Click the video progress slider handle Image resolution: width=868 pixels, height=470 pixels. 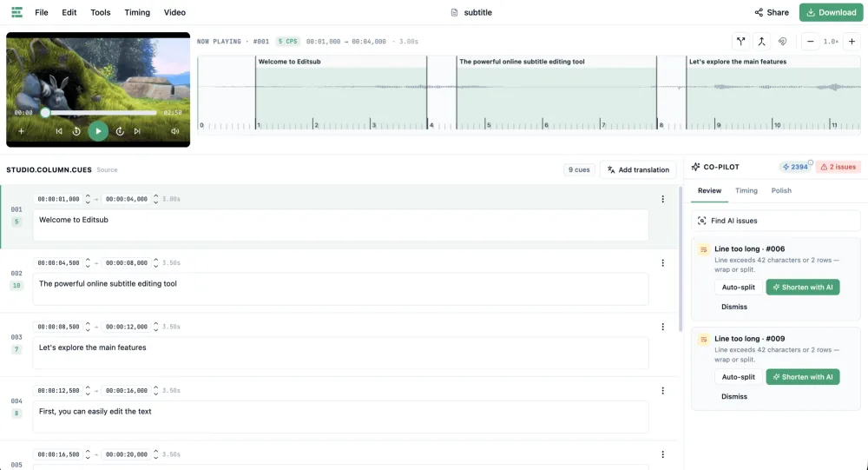[x=45, y=113]
